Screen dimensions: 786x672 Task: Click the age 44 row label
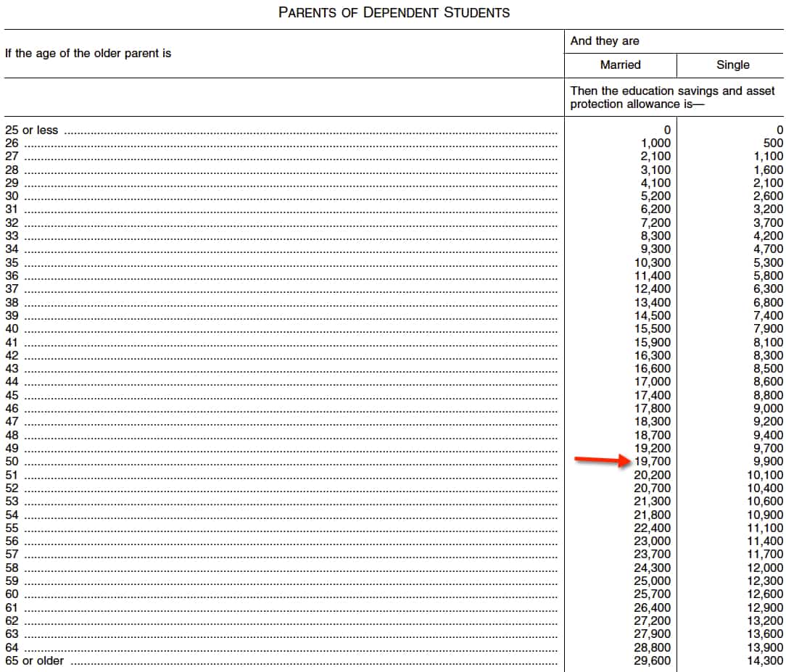(x=12, y=382)
